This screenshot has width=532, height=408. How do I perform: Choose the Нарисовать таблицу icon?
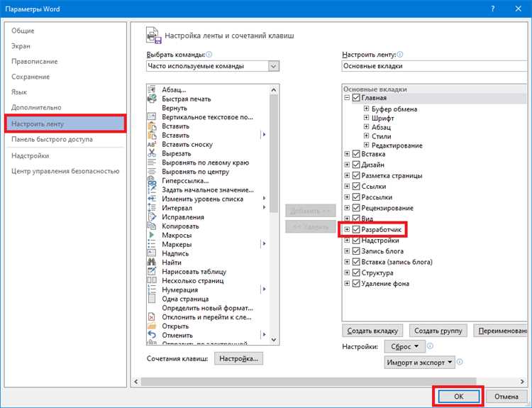pyautogui.click(x=152, y=271)
